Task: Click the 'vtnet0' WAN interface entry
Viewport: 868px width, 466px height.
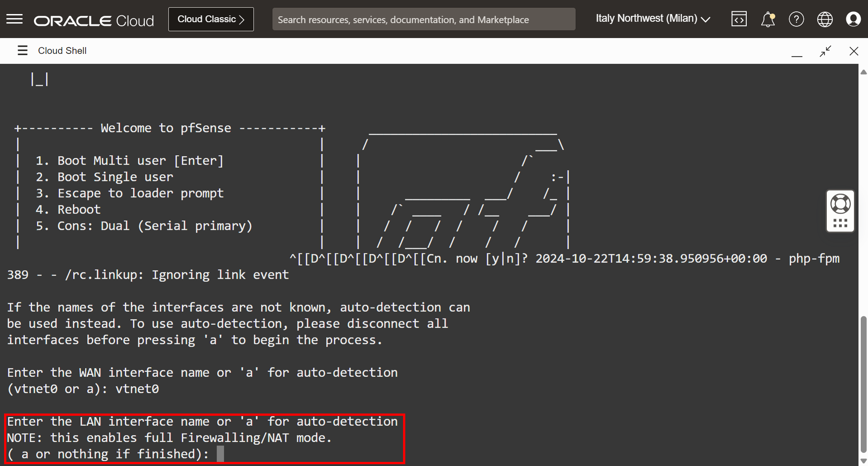Action: pyautogui.click(x=137, y=389)
